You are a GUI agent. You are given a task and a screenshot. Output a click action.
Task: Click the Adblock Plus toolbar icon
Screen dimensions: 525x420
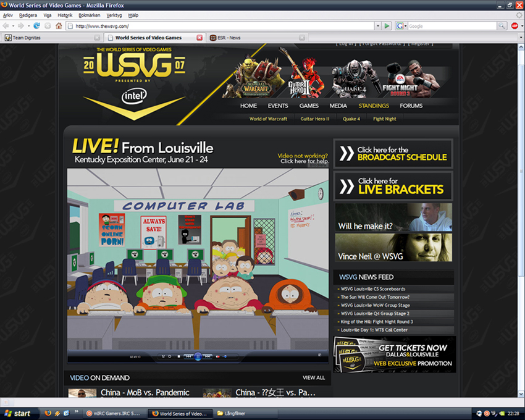(x=514, y=26)
